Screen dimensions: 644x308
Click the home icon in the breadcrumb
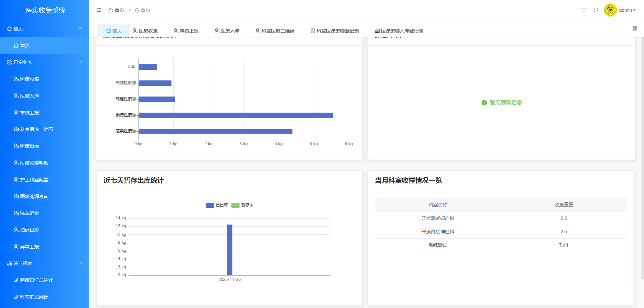pos(111,10)
